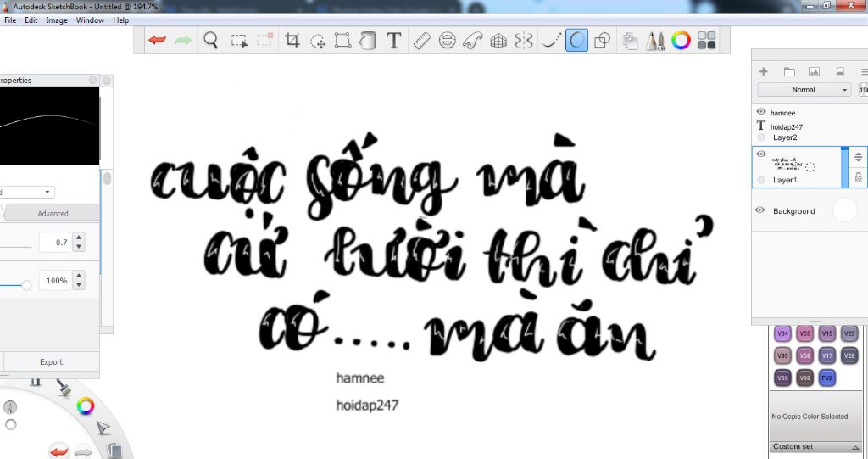Click the 100% slider handle in Properties
Image resolution: width=868 pixels, height=459 pixels.
[26, 285]
